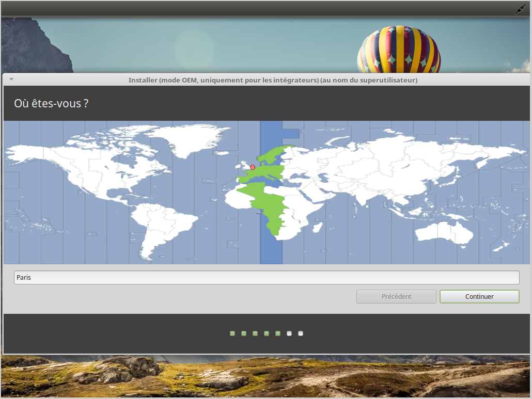Image resolution: width=532 pixels, height=399 pixels.
Task: Click the fifth green progress square
Action: [x=278, y=333]
